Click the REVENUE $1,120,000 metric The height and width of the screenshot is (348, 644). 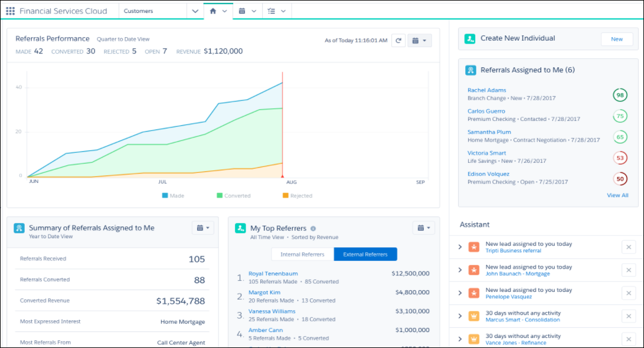coord(210,51)
